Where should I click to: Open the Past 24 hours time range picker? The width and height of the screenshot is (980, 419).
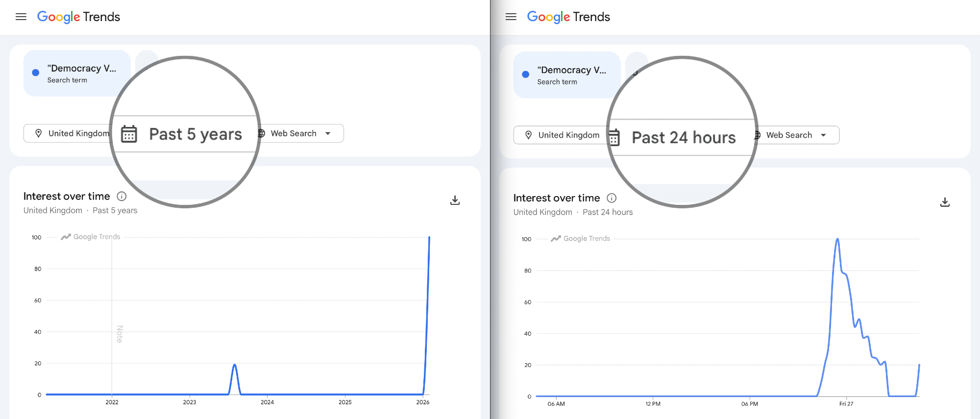click(x=684, y=138)
